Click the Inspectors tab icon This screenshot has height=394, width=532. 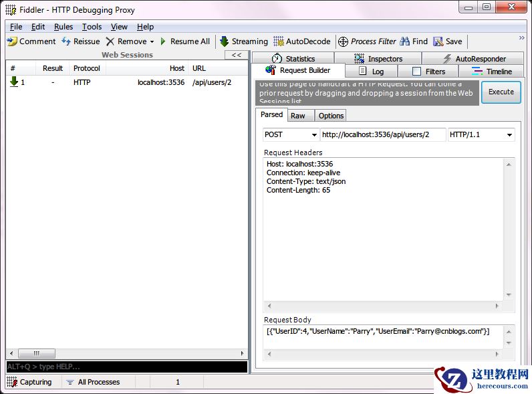click(360, 58)
